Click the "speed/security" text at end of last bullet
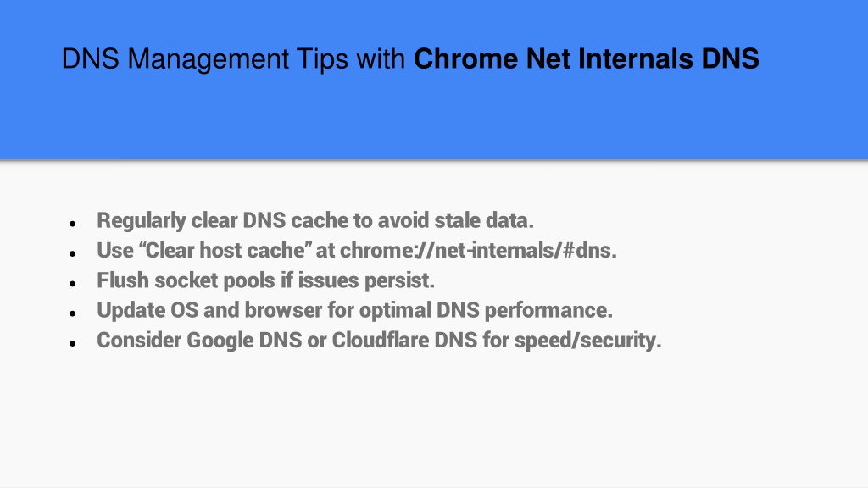This screenshot has width=868, height=488. point(587,341)
